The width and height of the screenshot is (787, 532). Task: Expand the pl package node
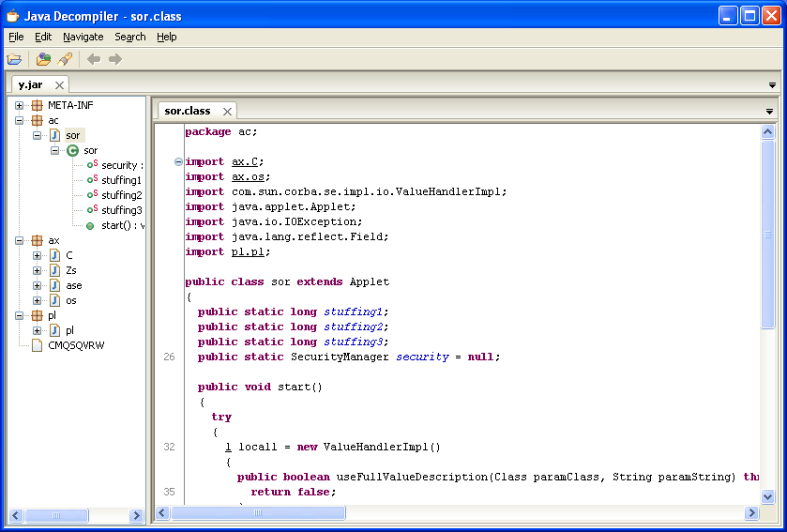pyautogui.click(x=20, y=315)
